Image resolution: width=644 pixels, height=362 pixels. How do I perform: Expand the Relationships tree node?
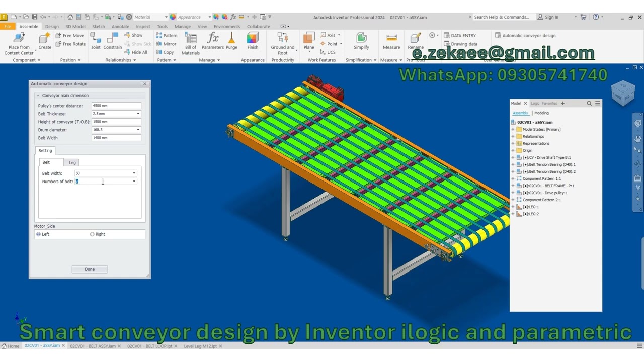coord(513,136)
